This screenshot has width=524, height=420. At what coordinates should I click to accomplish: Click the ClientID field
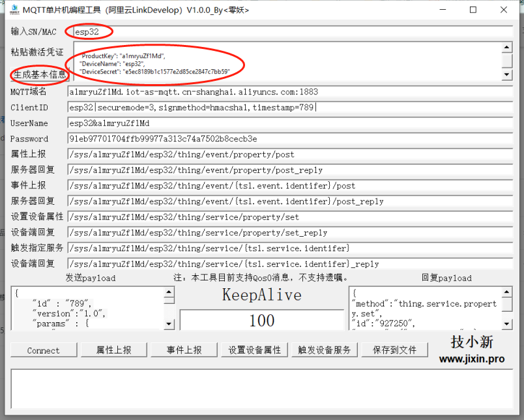click(x=290, y=108)
